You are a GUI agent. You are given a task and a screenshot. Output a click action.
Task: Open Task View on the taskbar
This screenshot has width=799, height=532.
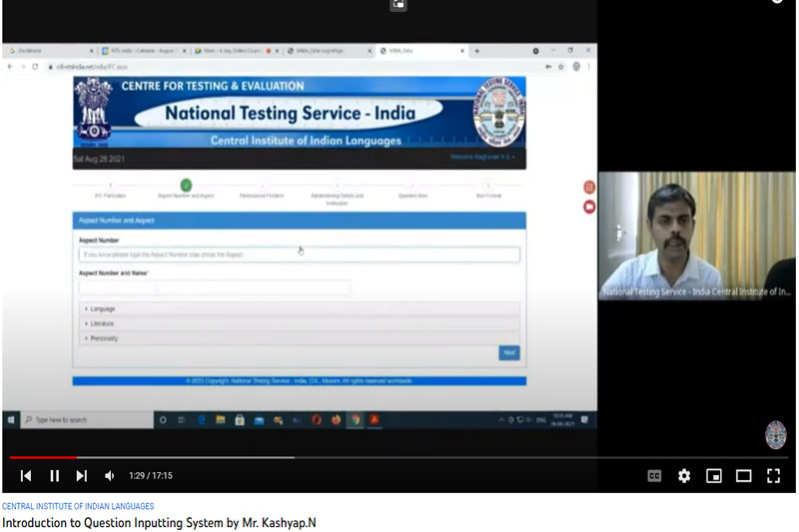(182, 420)
